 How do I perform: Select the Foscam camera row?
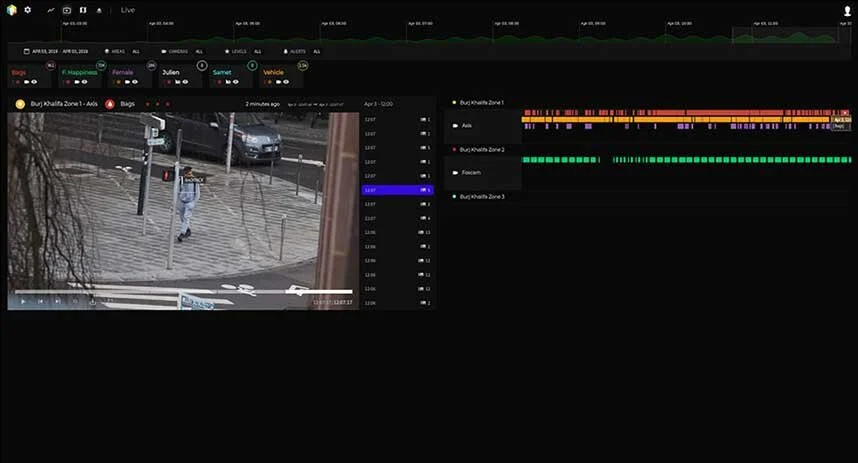click(x=483, y=173)
